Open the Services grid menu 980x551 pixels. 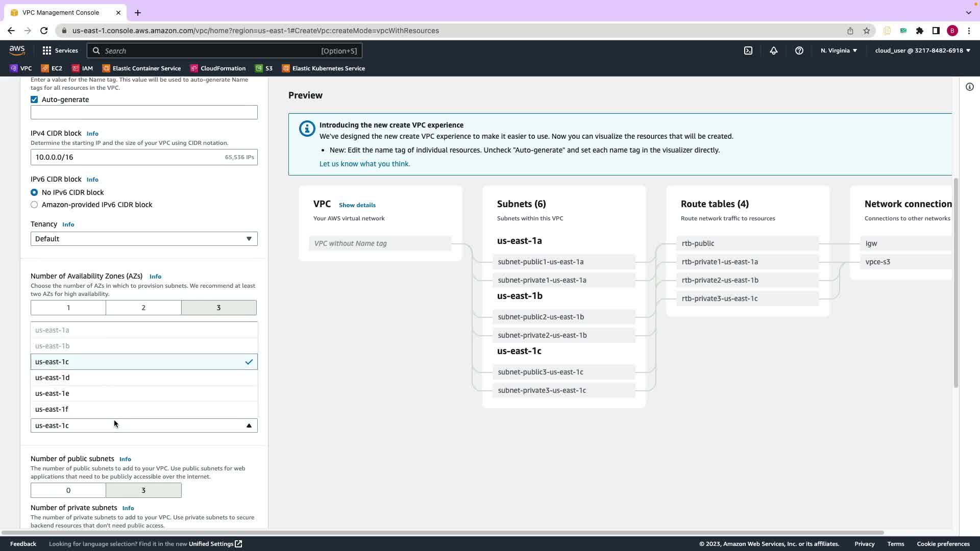pos(60,51)
